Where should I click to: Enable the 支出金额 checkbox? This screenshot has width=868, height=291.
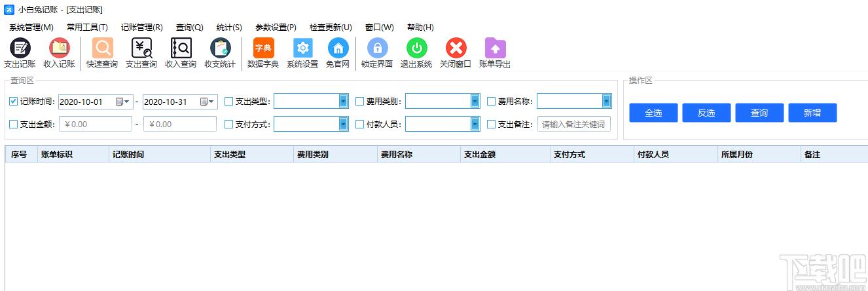coord(14,124)
